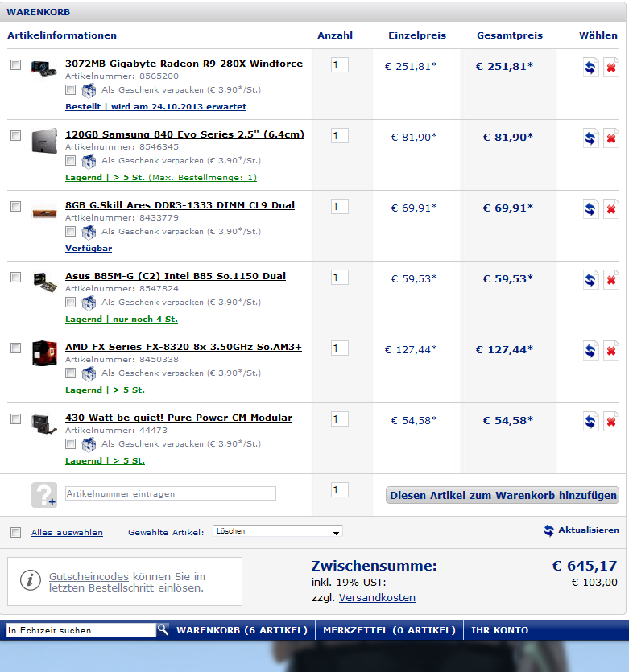Open 430 Watt be quiet! Pure Power link
The image size is (633, 672).
tap(179, 418)
